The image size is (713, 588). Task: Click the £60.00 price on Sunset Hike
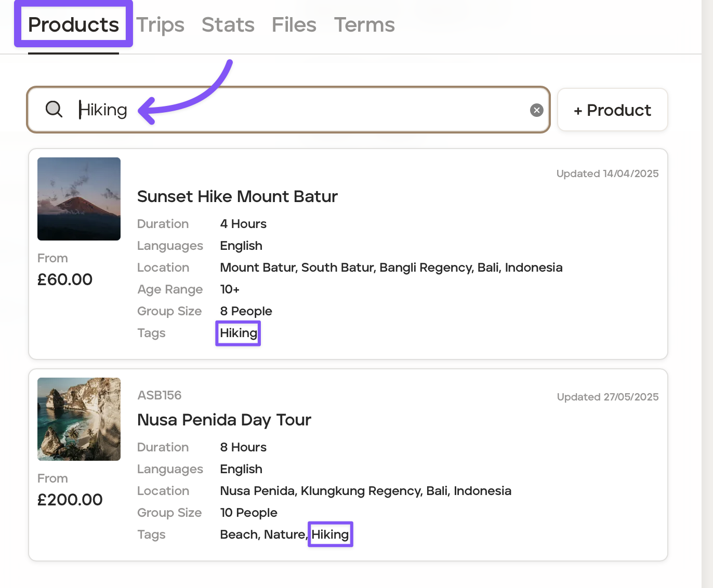(x=65, y=280)
